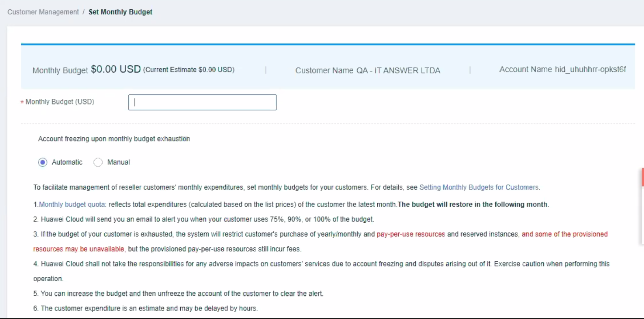This screenshot has height=319, width=644.
Task: Click the $0.00 USD monthly budget amount
Action: (x=116, y=69)
